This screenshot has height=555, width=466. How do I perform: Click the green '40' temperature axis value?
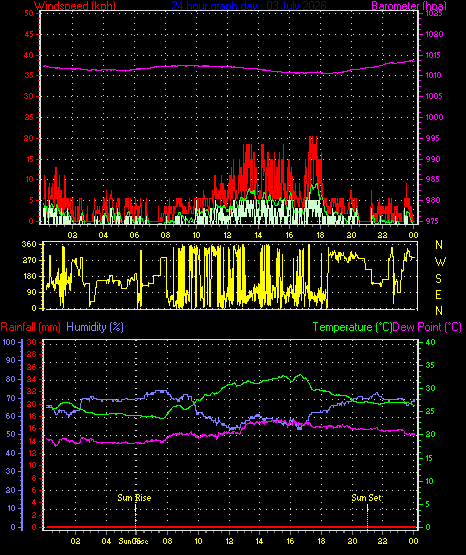point(430,342)
